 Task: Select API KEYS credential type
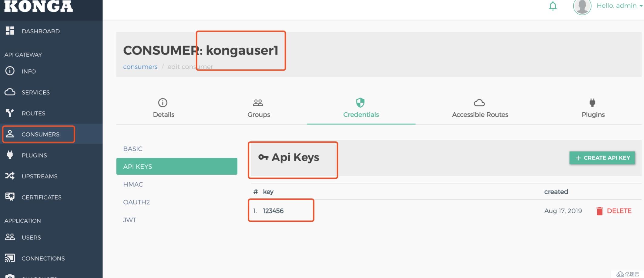tap(177, 166)
